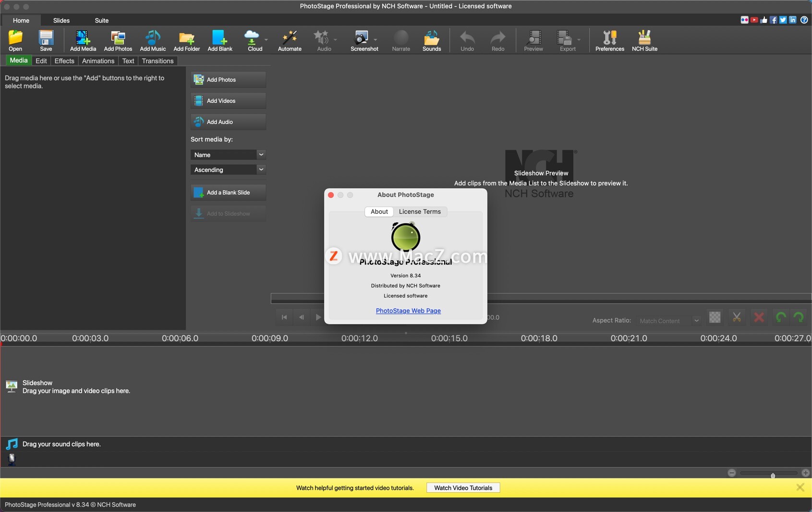Image resolution: width=812 pixels, height=512 pixels.
Task: Select the About tab in the dialog
Action: (379, 212)
